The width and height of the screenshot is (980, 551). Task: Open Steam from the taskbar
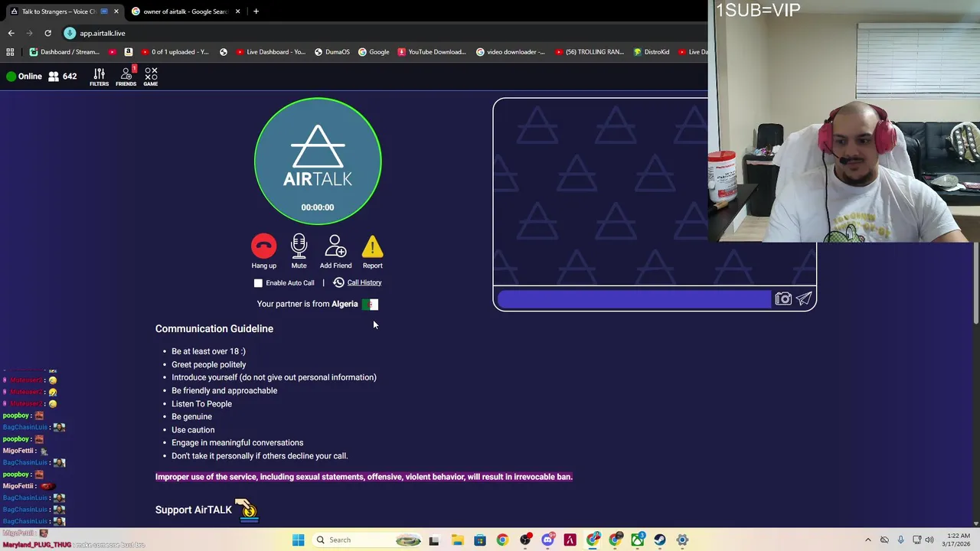660,540
